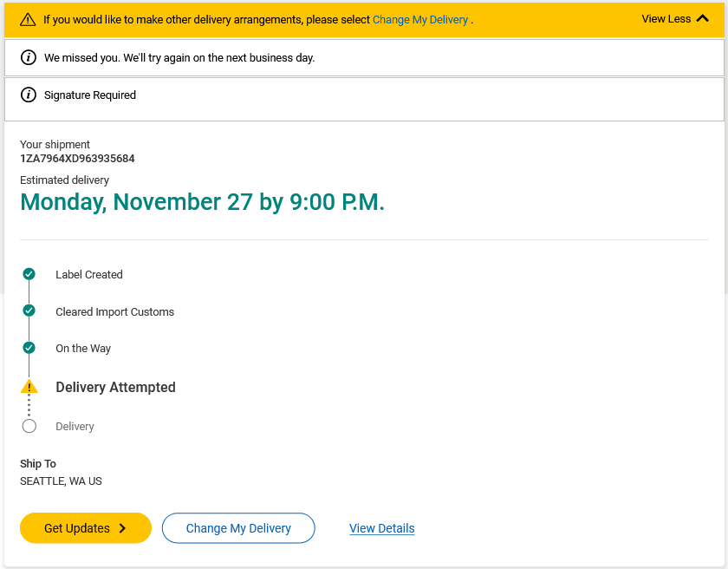Screen dimensions: 728x569
Task: Click the Signature Required notice
Action: click(364, 100)
